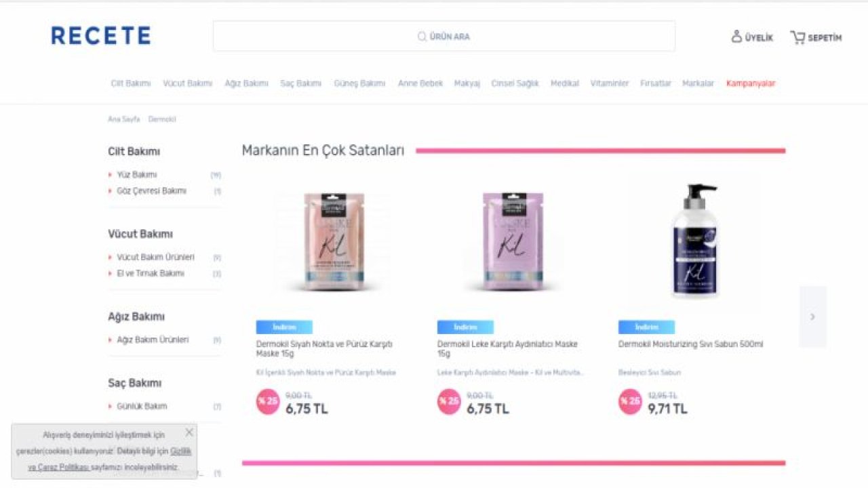Select Güneş Bakımı in navigation
This screenshot has height=488, width=868.
point(359,83)
